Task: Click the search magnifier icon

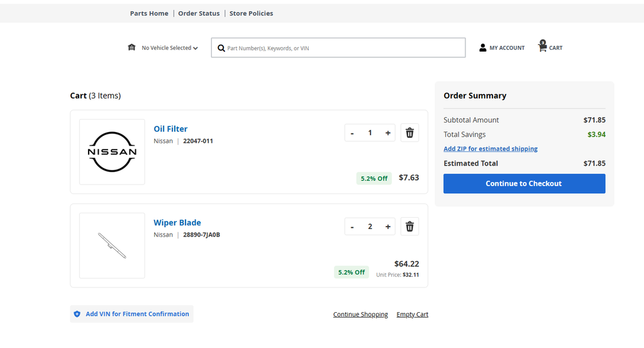Action: pos(221,48)
